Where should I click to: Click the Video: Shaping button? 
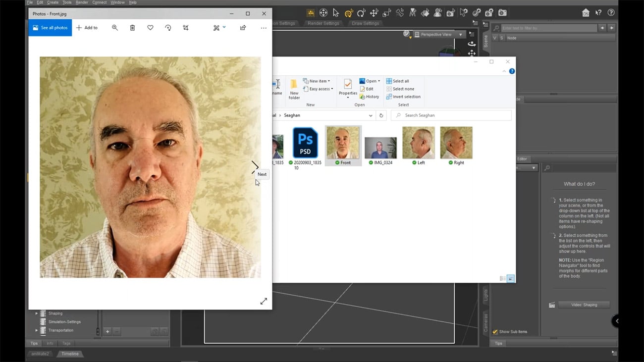tap(584, 305)
